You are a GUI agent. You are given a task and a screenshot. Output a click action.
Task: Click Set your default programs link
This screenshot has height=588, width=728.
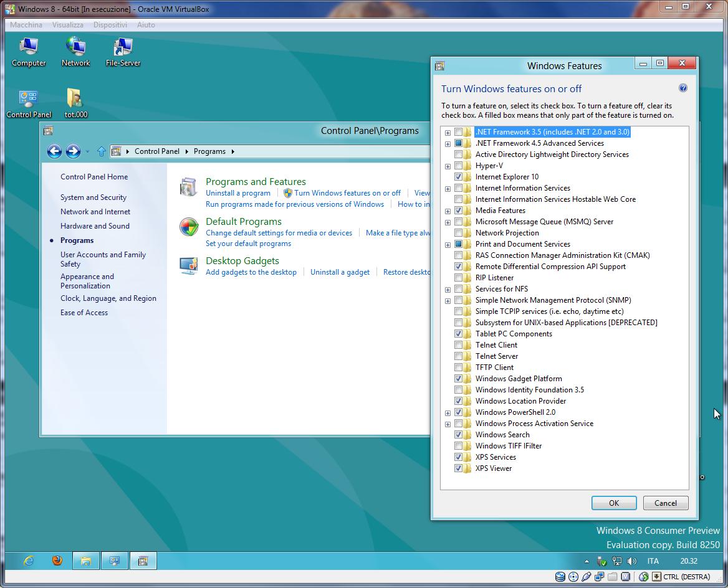coord(249,244)
